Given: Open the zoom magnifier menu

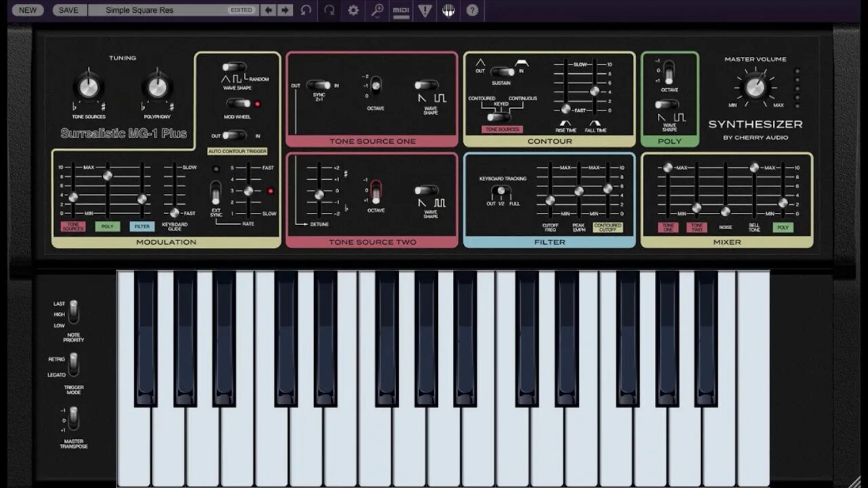Looking at the screenshot, I should click(377, 10).
